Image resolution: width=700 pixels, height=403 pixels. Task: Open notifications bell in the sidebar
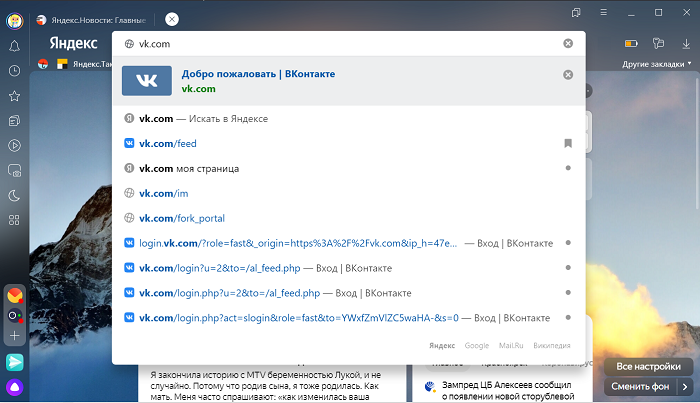click(14, 46)
